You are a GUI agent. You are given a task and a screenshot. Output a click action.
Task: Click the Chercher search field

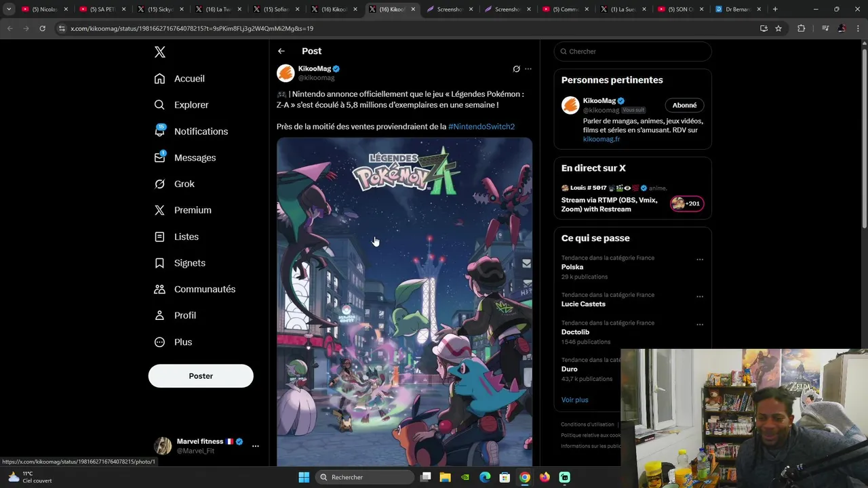[633, 52]
